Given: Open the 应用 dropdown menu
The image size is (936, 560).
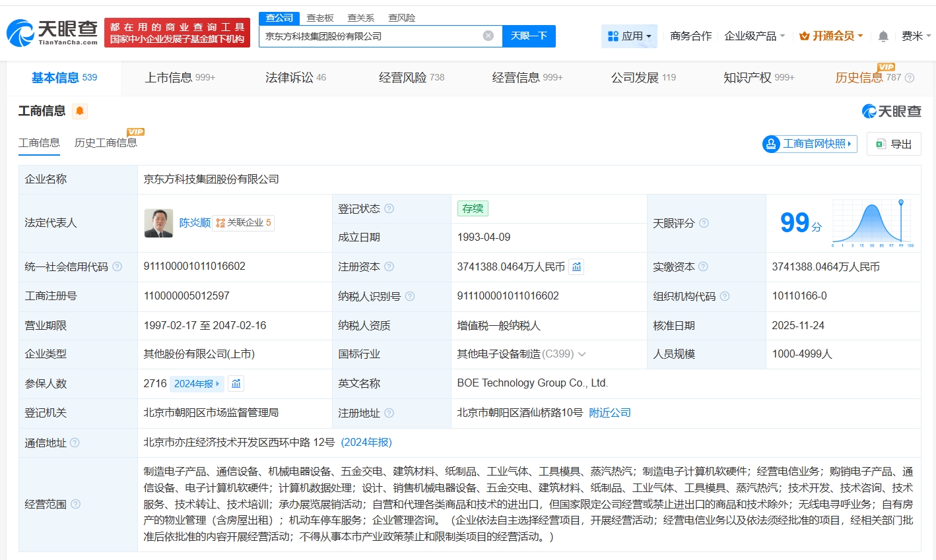Looking at the screenshot, I should [x=629, y=36].
